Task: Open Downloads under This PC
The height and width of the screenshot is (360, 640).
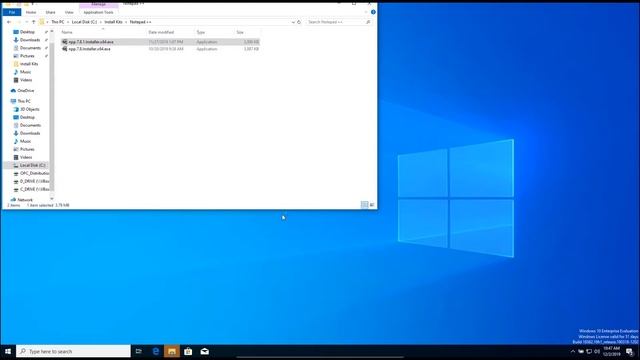Action: point(30,133)
